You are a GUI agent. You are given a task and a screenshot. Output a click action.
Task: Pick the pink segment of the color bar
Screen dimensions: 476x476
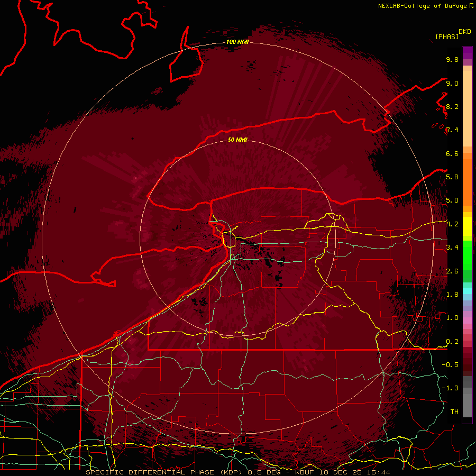click(467, 321)
